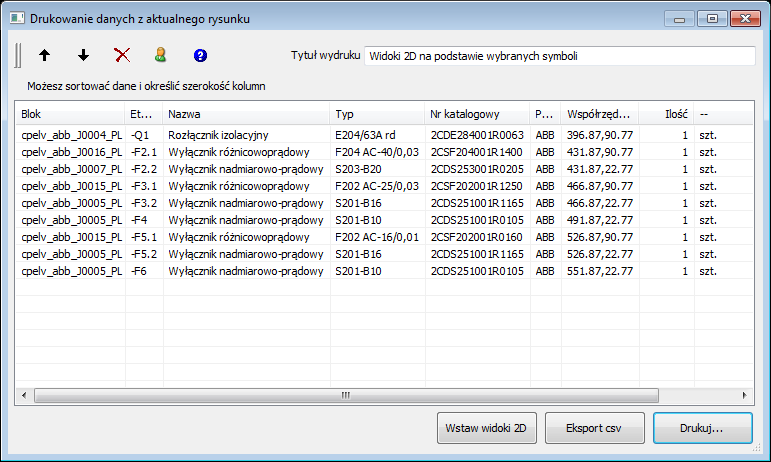Viewport: 771px width, 462px height.
Task: Sort by the Typ column header
Action: (376, 114)
